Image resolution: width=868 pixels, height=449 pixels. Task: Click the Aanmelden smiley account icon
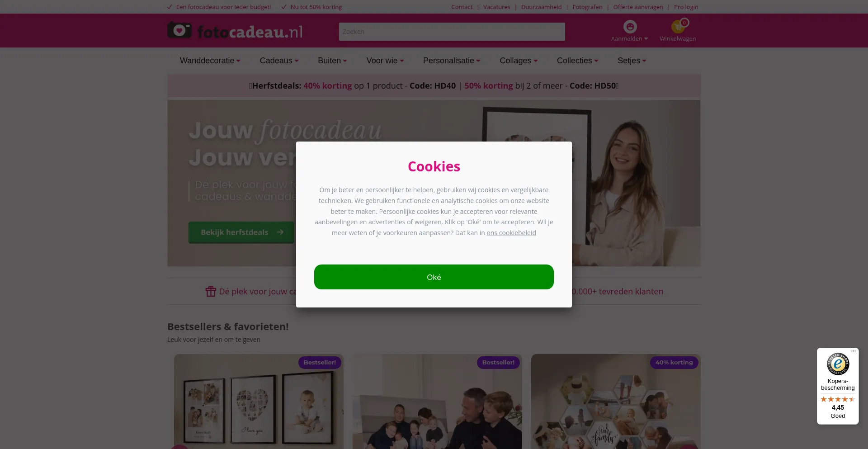click(630, 27)
